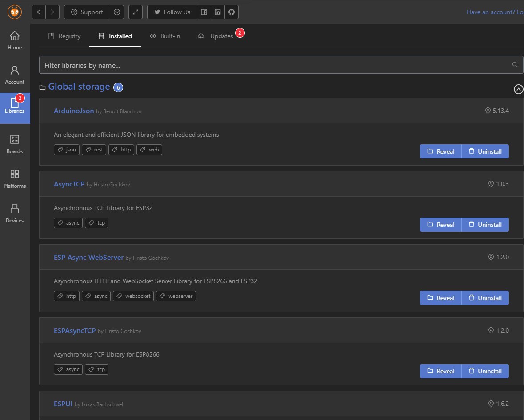Click author Lukas Bachschwell
This screenshot has height=420, width=524.
click(103, 404)
